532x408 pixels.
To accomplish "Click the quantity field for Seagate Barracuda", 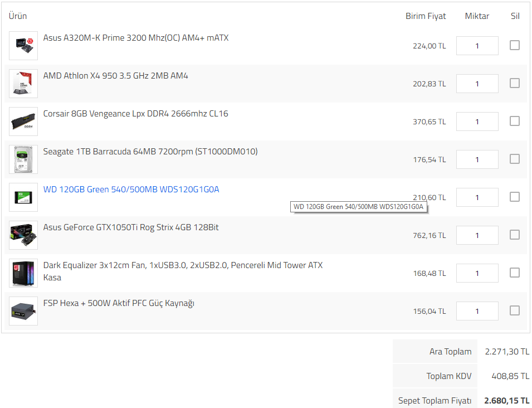I will click(477, 159).
